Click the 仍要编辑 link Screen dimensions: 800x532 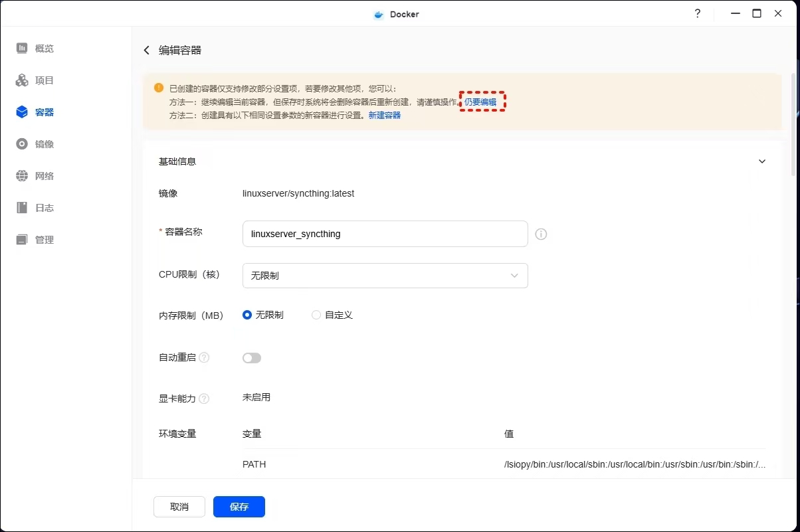pyautogui.click(x=480, y=102)
